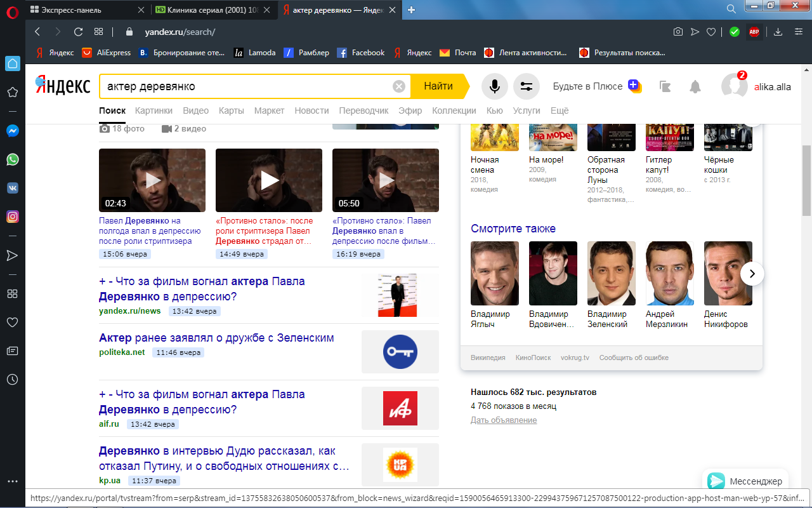Switch to the Картинки tab
812x508 pixels.
click(154, 110)
